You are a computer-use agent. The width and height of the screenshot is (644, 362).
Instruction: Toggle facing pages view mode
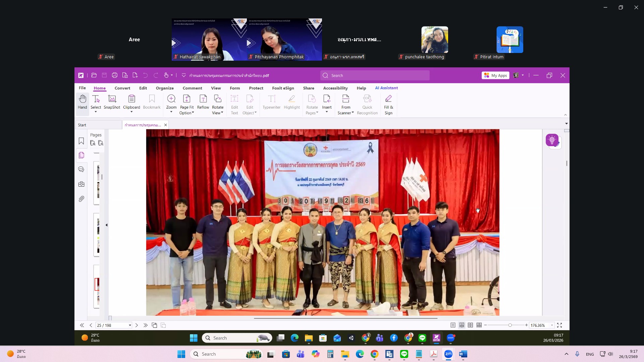click(470, 325)
